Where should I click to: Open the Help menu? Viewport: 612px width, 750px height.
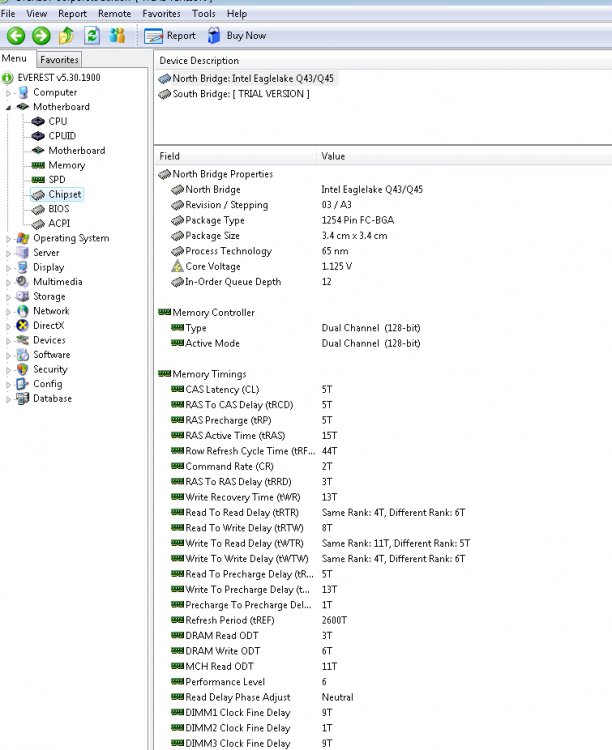[x=237, y=14]
